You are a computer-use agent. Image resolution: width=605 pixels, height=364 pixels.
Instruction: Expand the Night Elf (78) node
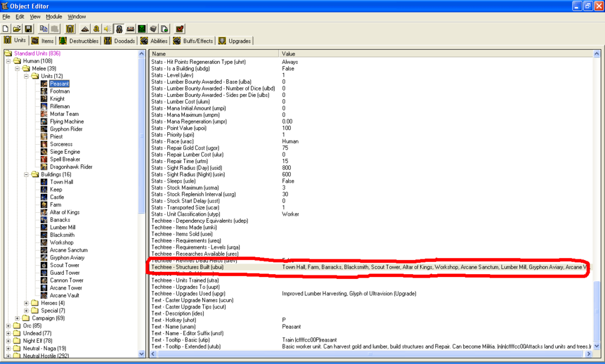tap(8, 341)
